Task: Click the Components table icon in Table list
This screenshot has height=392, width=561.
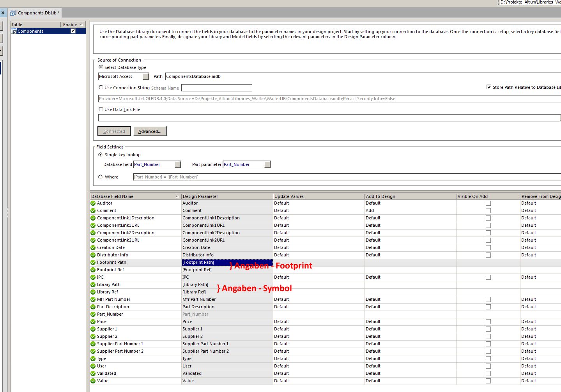Action: pos(14,32)
